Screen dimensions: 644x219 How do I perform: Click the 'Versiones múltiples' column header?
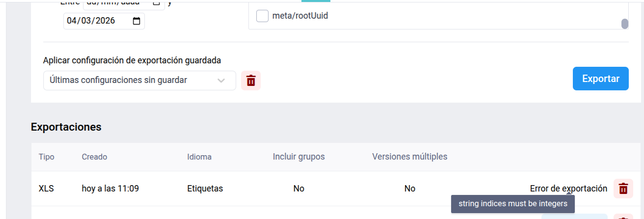tap(409, 157)
